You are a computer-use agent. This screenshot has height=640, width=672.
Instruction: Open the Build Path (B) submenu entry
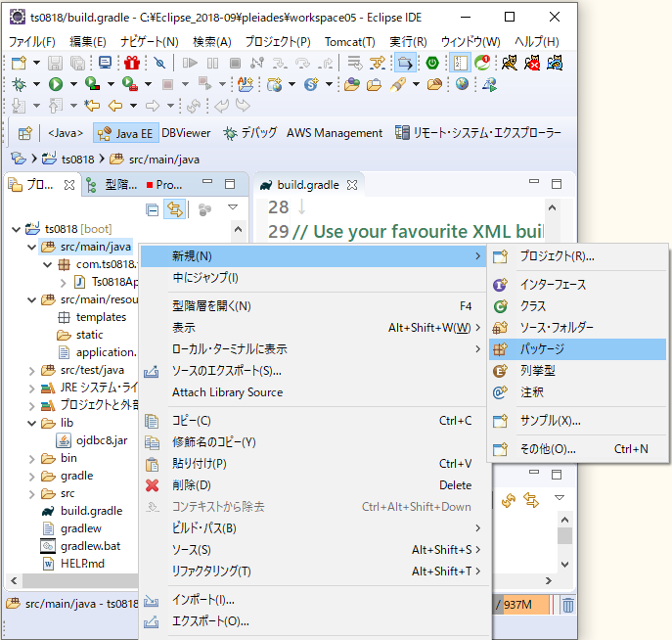(313, 528)
